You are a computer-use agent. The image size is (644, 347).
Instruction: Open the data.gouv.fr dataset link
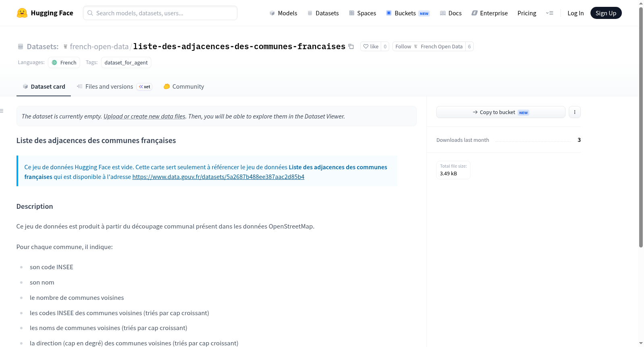tap(218, 177)
